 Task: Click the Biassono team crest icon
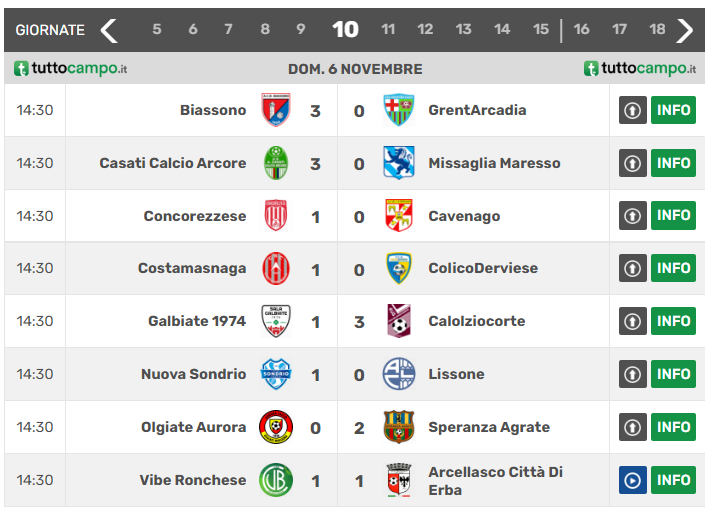pyautogui.click(x=276, y=110)
